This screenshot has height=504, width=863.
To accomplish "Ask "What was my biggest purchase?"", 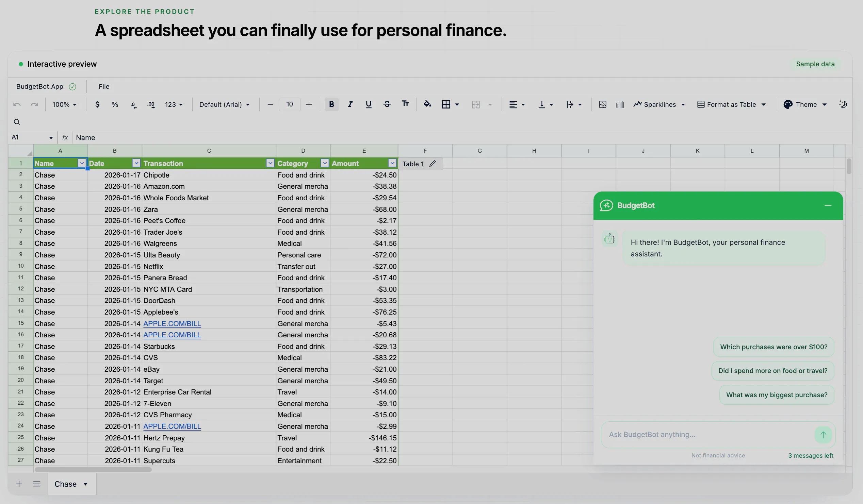I will (776, 395).
